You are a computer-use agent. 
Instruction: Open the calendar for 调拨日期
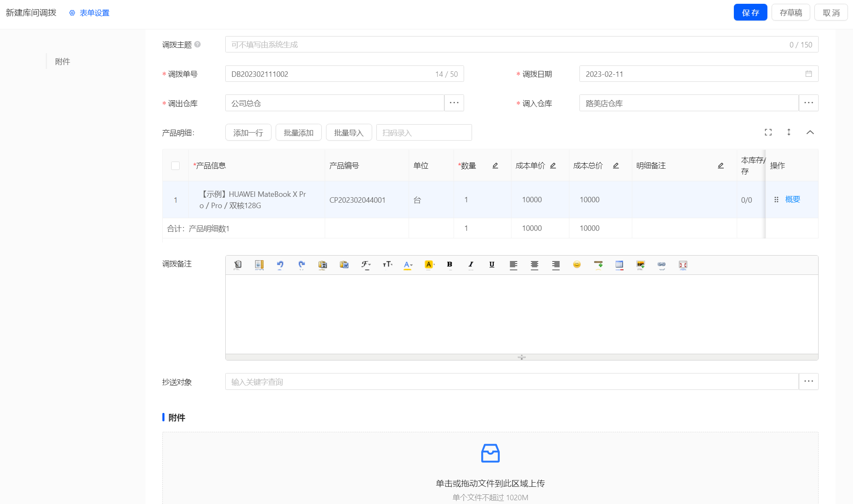point(809,74)
